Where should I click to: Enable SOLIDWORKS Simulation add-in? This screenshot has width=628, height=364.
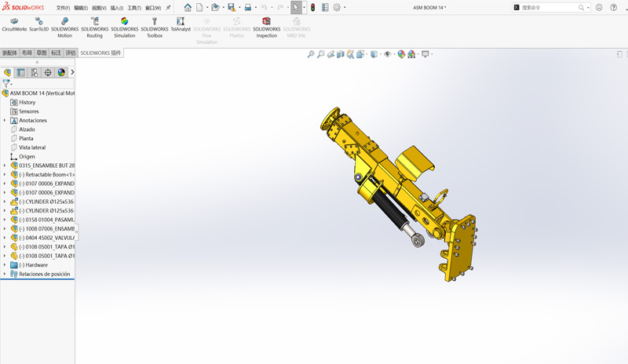coord(125,27)
